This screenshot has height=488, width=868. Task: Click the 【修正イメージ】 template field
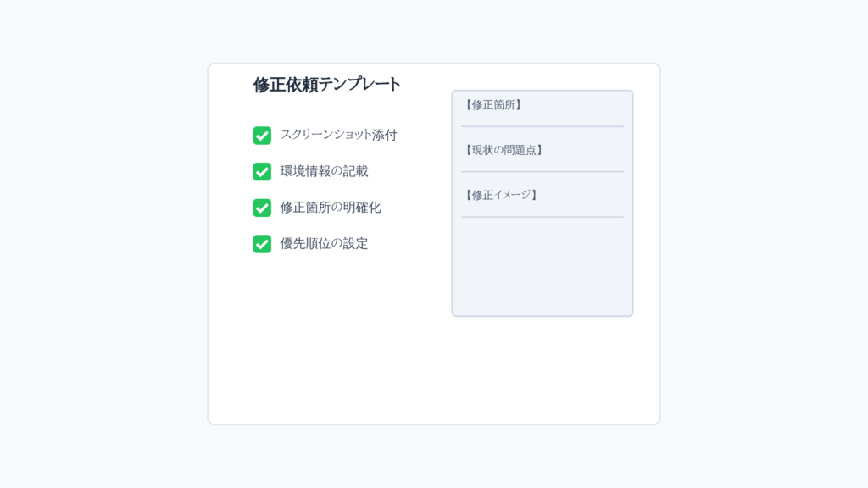pos(542,195)
